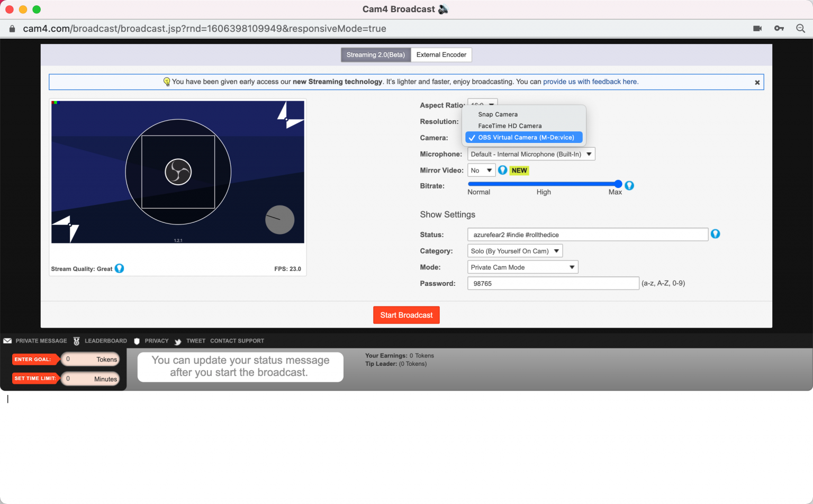Click the help icon beside Stream Quality
This screenshot has height=504, width=813.
[x=120, y=268]
